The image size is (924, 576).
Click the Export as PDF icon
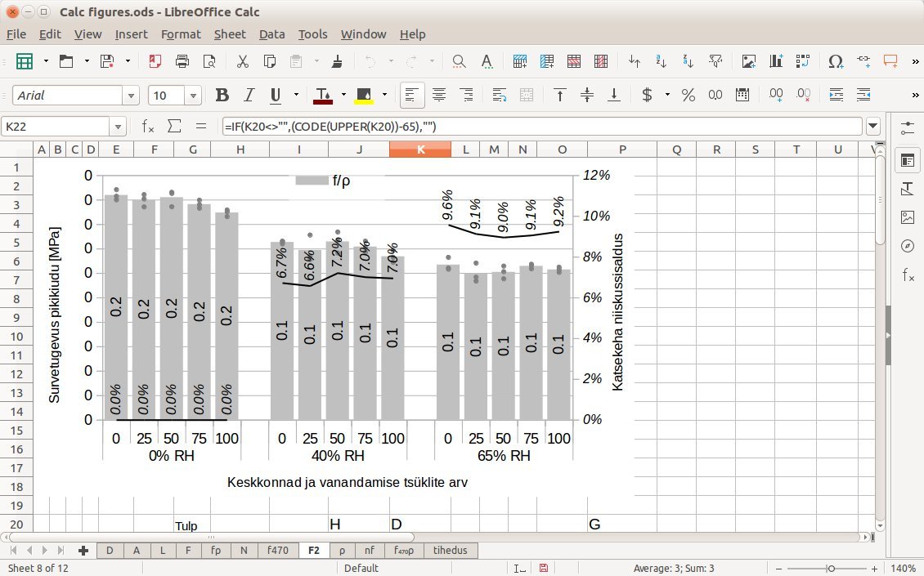tap(155, 61)
